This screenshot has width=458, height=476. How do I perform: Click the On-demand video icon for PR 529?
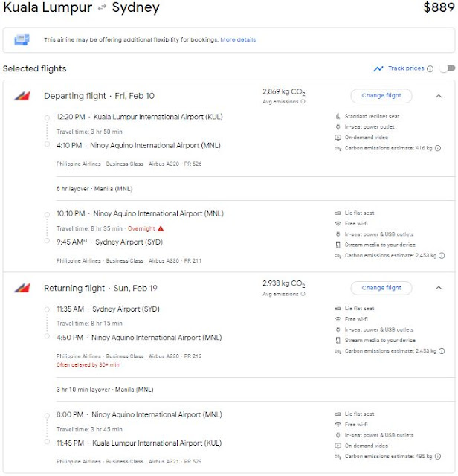coord(338,446)
